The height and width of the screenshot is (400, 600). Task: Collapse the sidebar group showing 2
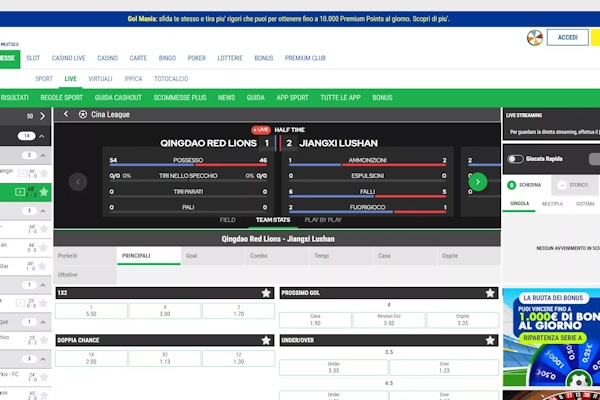click(43, 155)
